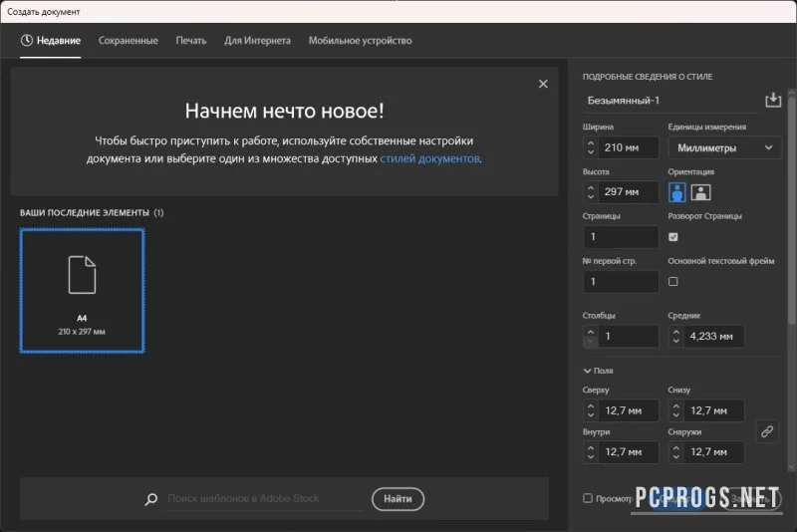The image size is (797, 532).
Task: Click the save document preset icon
Action: [773, 100]
